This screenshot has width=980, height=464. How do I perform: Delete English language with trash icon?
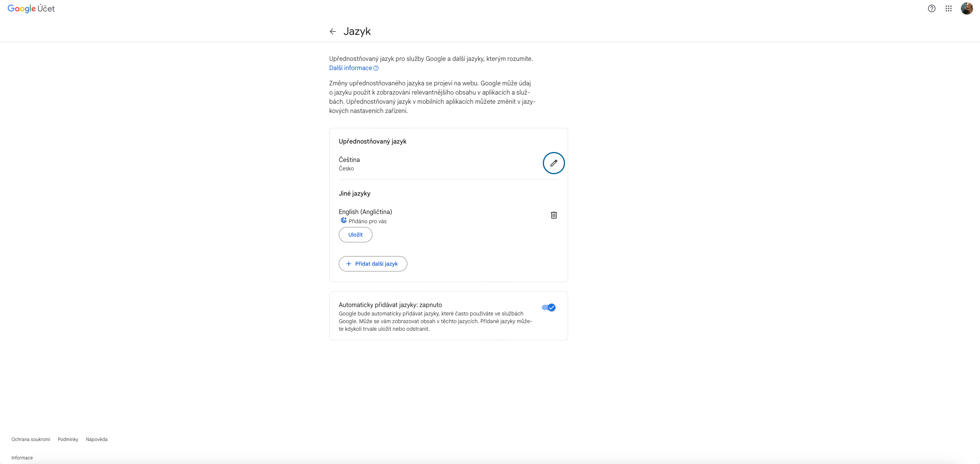[x=554, y=215]
